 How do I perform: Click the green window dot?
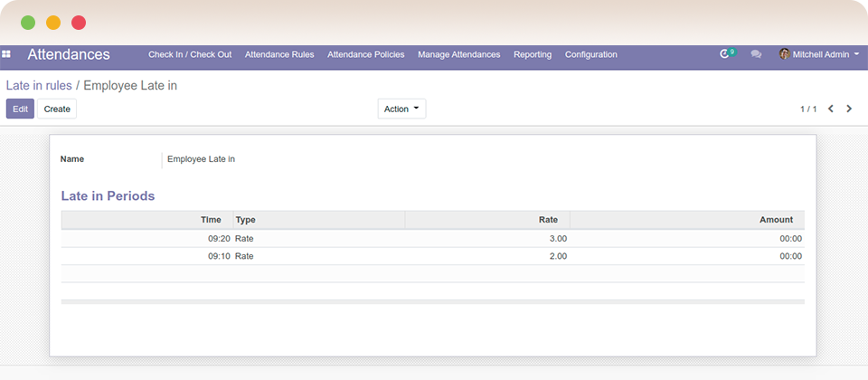point(28,23)
